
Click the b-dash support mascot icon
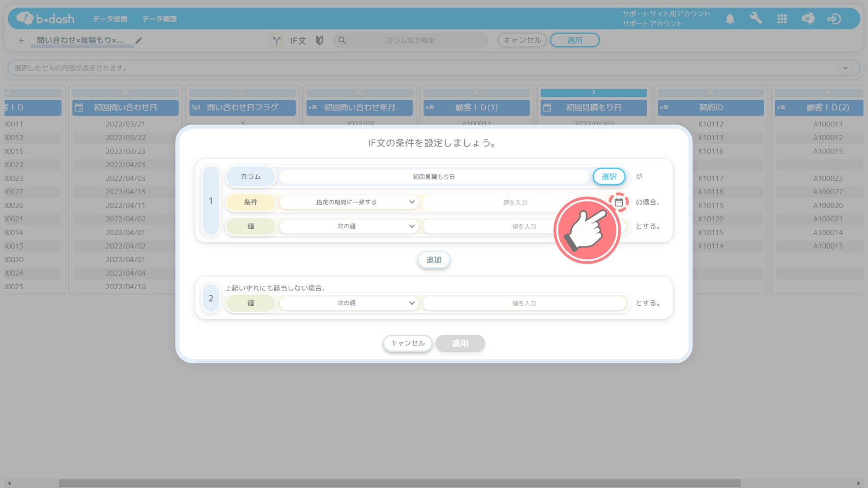pyautogui.click(x=808, y=18)
